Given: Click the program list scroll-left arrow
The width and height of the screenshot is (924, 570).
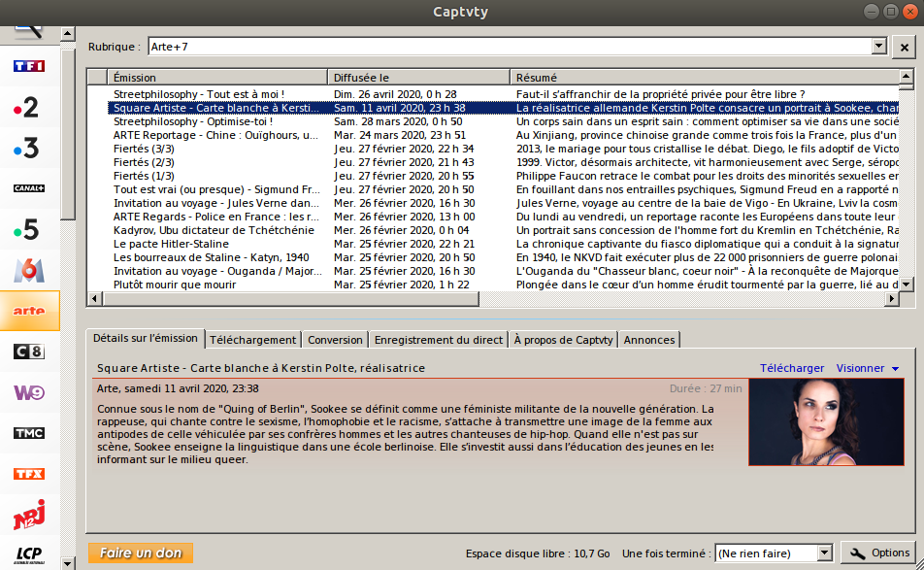Looking at the screenshot, I should [94, 299].
